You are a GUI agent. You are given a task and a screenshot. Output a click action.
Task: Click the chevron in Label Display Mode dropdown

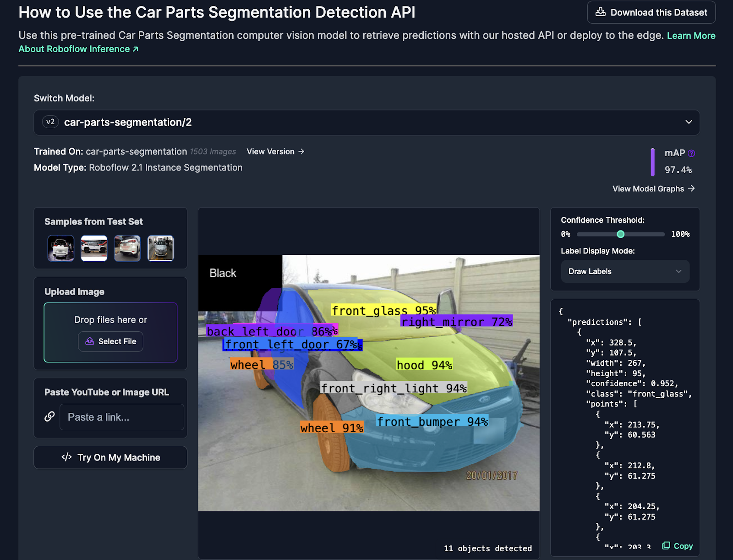pos(678,271)
